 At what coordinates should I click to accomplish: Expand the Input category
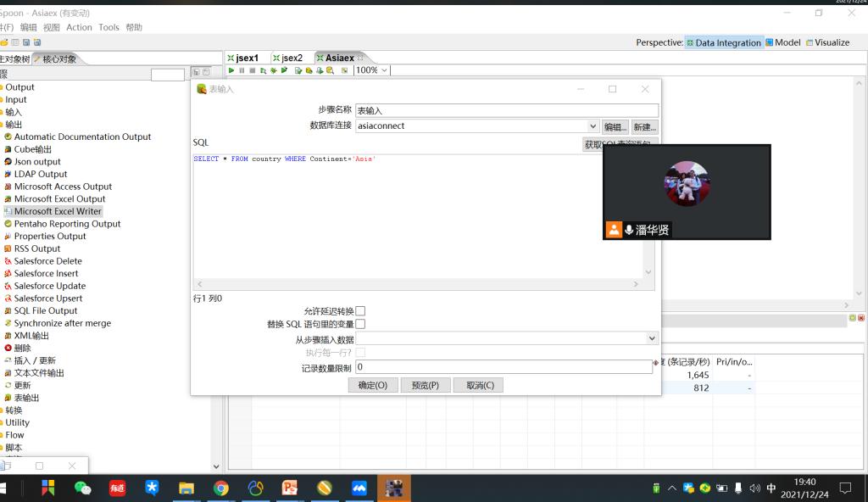pos(15,100)
